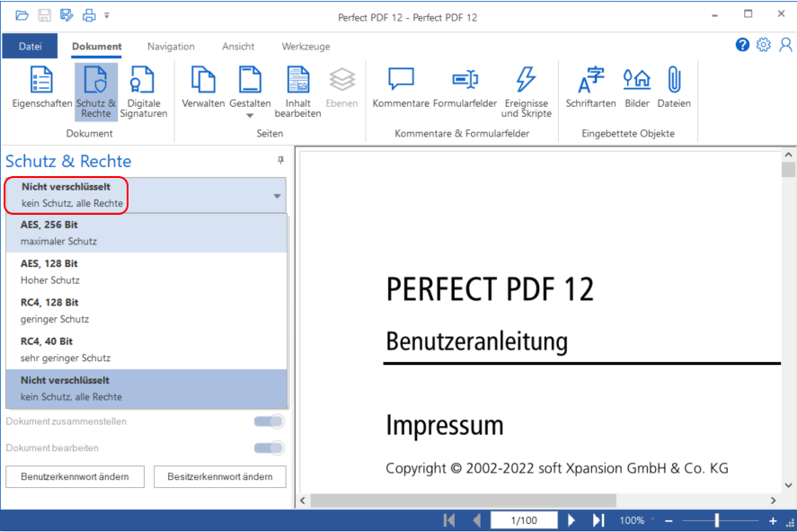Click the page number input field

coord(524,519)
